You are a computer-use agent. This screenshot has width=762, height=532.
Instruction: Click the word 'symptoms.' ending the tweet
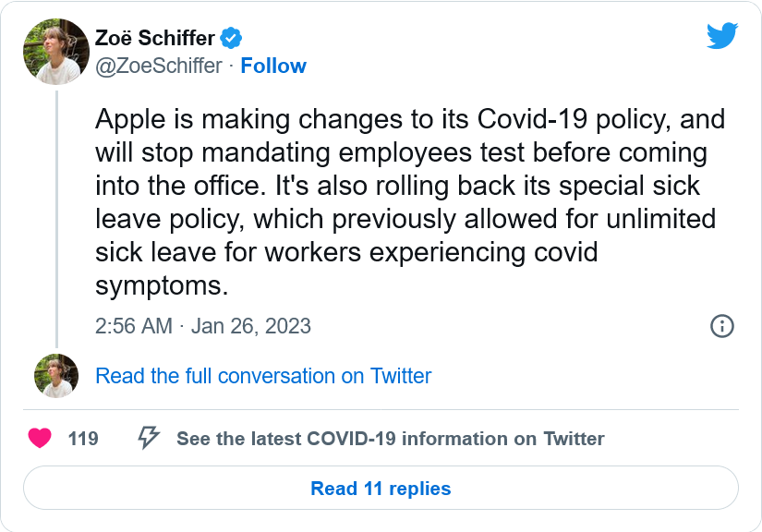162,286
